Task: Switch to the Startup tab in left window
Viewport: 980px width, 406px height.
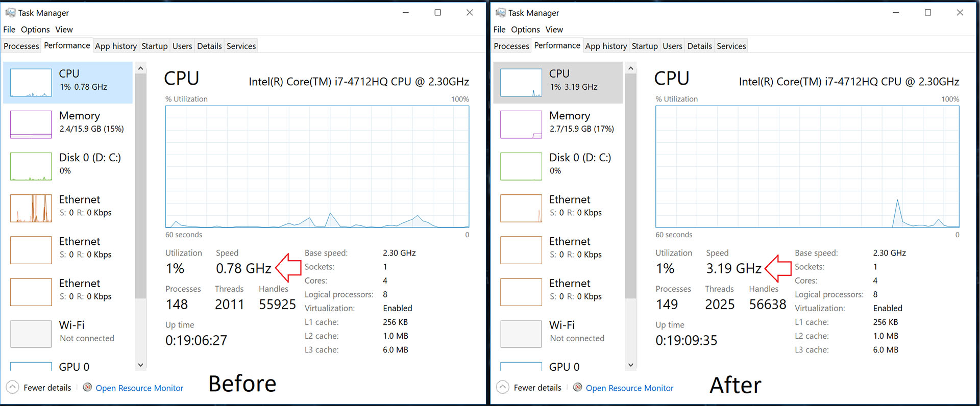Action: pyautogui.click(x=155, y=46)
